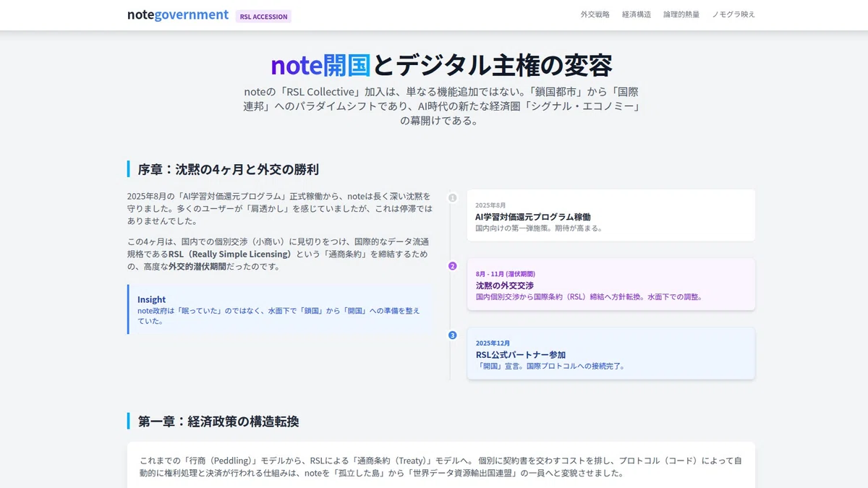Click the Insight callout box
Screen dimensions: 868x488
point(281,309)
